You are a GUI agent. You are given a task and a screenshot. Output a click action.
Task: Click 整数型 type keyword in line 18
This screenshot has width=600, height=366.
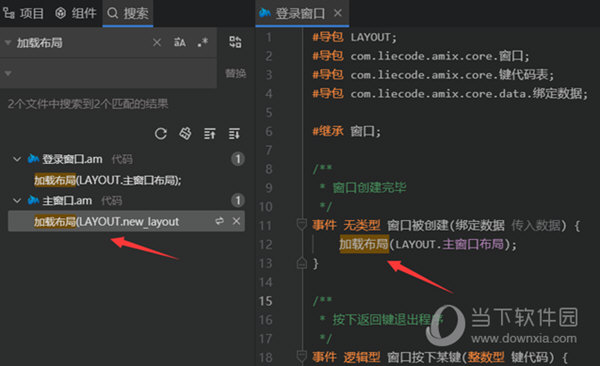[x=486, y=357]
